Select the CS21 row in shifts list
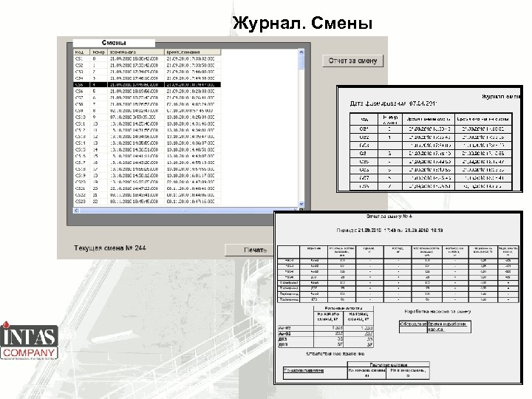This screenshot has height=399, width=532. coord(147,188)
